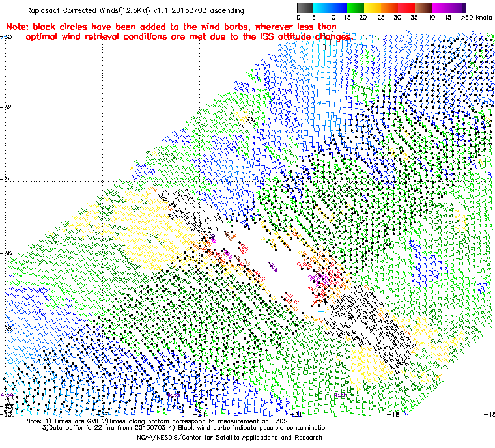Viewport: 495px width, 448px height.
Task: Click the blue legend color segment
Action: 339,8
